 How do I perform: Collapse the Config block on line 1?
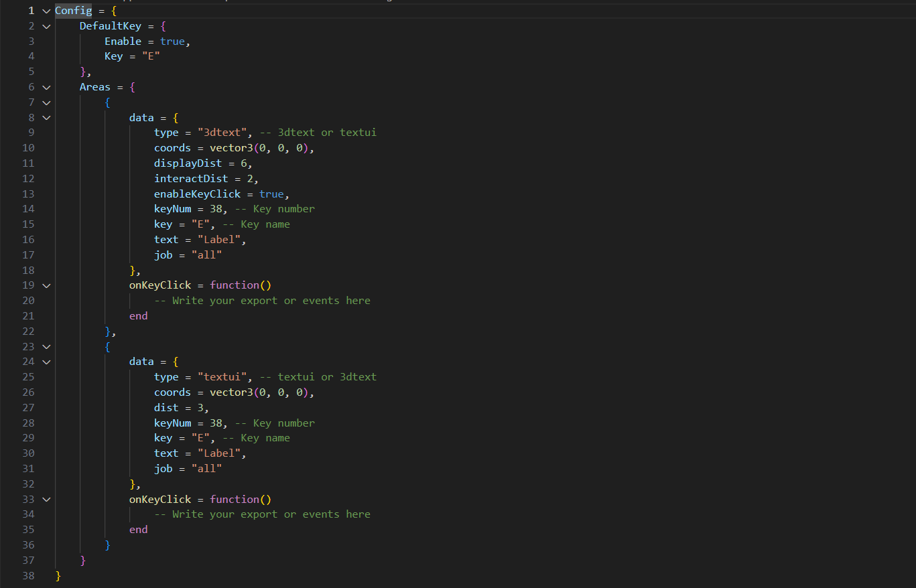click(46, 11)
